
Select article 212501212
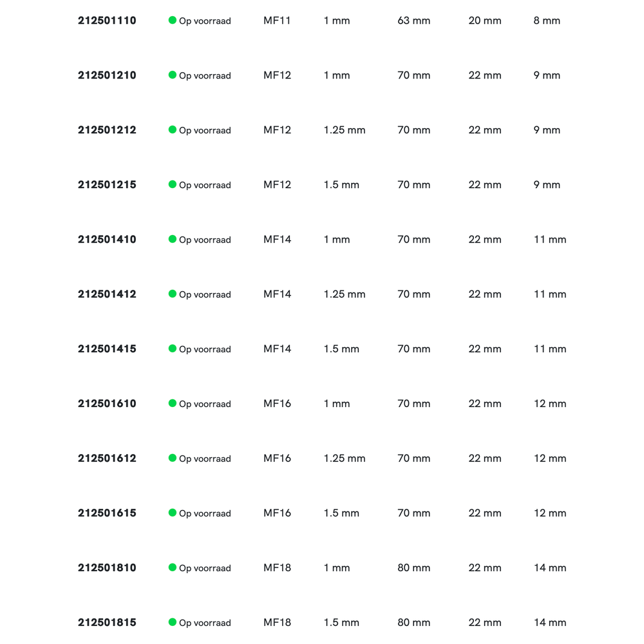click(107, 130)
